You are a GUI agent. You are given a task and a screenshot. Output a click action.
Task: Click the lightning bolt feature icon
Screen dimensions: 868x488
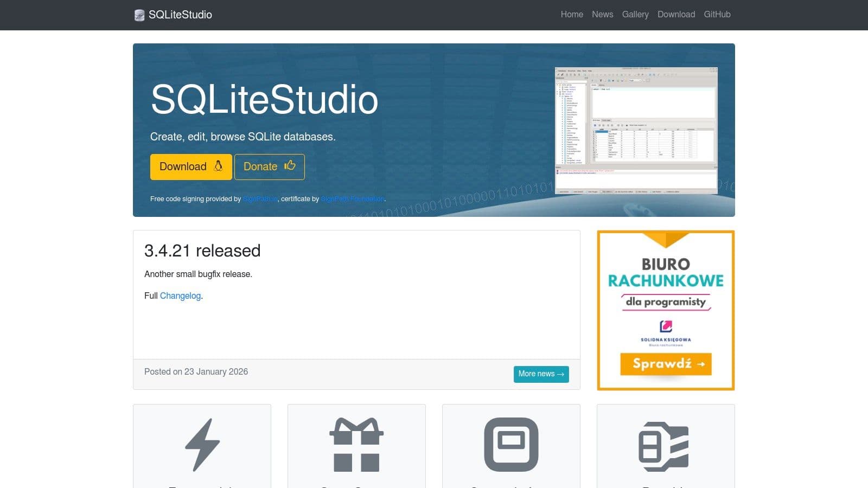click(x=201, y=445)
